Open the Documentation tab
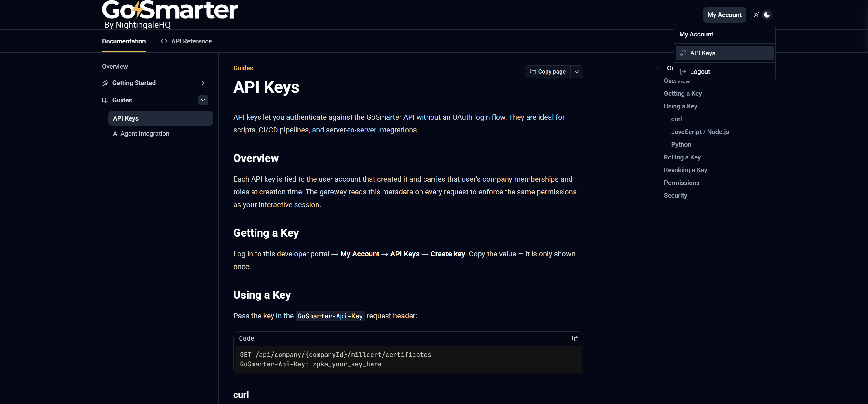 click(x=124, y=41)
